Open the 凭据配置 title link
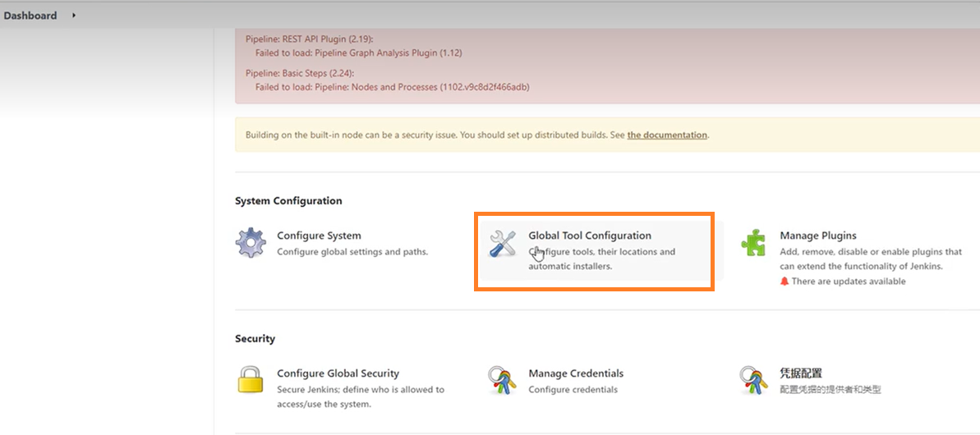 [801, 373]
